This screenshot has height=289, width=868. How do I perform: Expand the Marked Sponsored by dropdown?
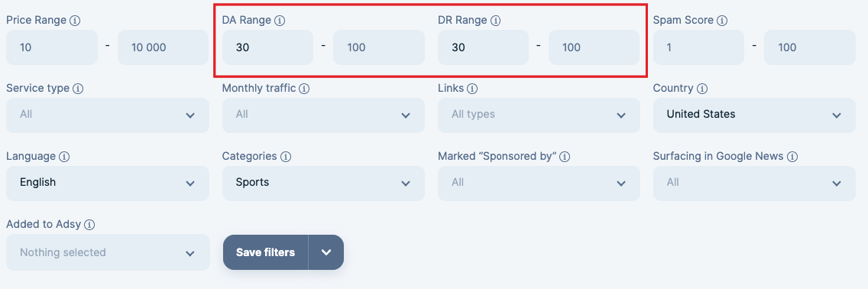539,183
